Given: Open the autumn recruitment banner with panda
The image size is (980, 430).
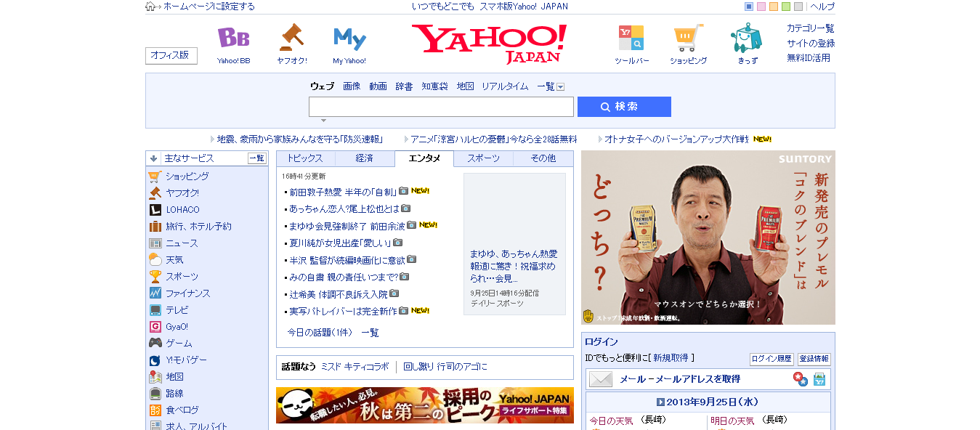Looking at the screenshot, I should click(425, 405).
